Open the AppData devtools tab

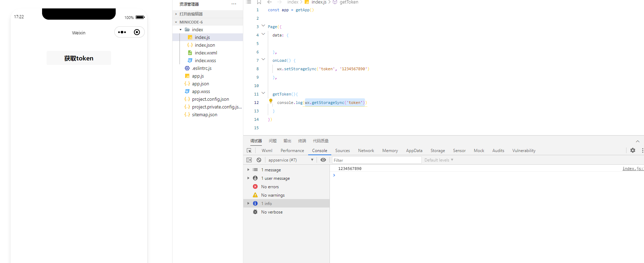414,151
